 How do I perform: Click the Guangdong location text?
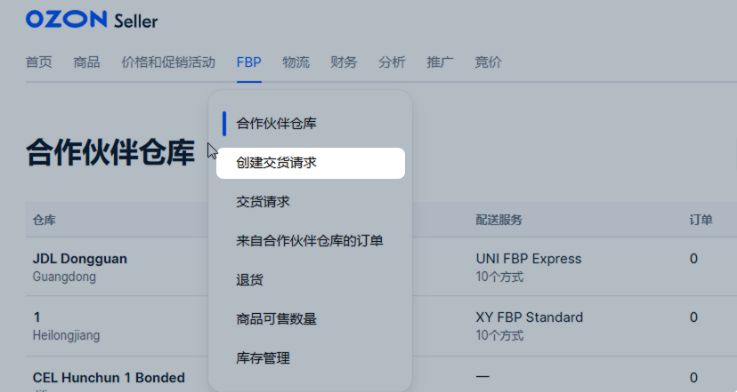64,277
